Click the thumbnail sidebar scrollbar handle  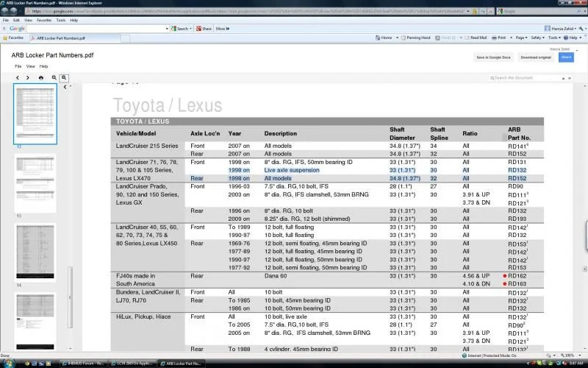[x=70, y=297]
